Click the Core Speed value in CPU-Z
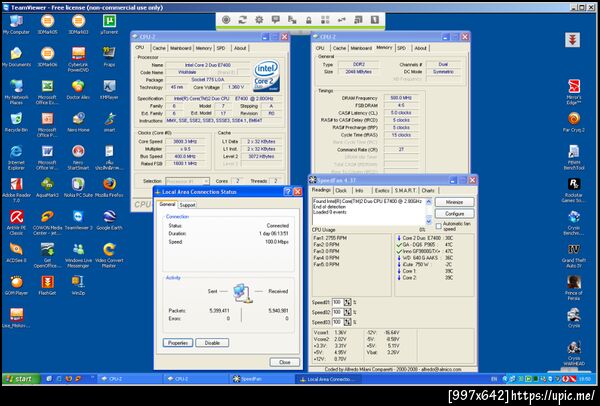This screenshot has width=600, height=406. [x=185, y=141]
